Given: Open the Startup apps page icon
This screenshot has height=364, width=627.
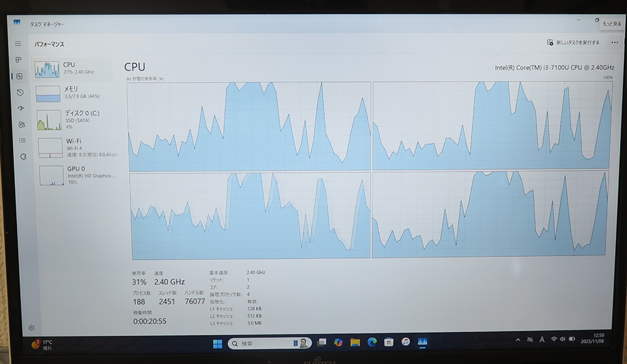Looking at the screenshot, I should point(21,108).
